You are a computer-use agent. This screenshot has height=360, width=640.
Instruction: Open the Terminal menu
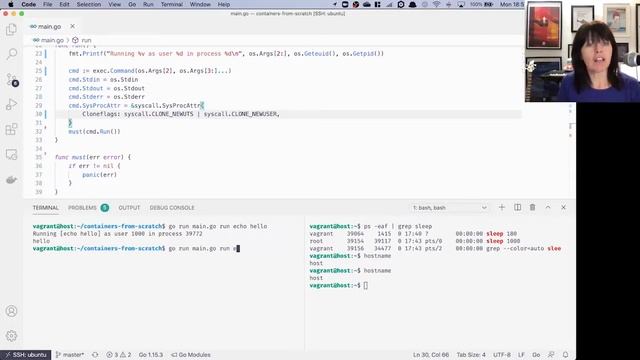(x=171, y=4)
